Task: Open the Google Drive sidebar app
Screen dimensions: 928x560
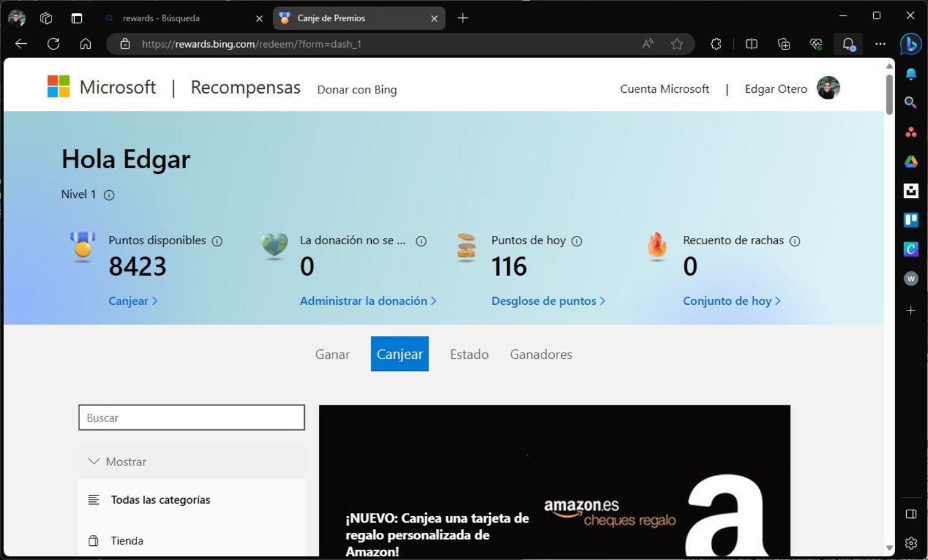Action: click(911, 161)
